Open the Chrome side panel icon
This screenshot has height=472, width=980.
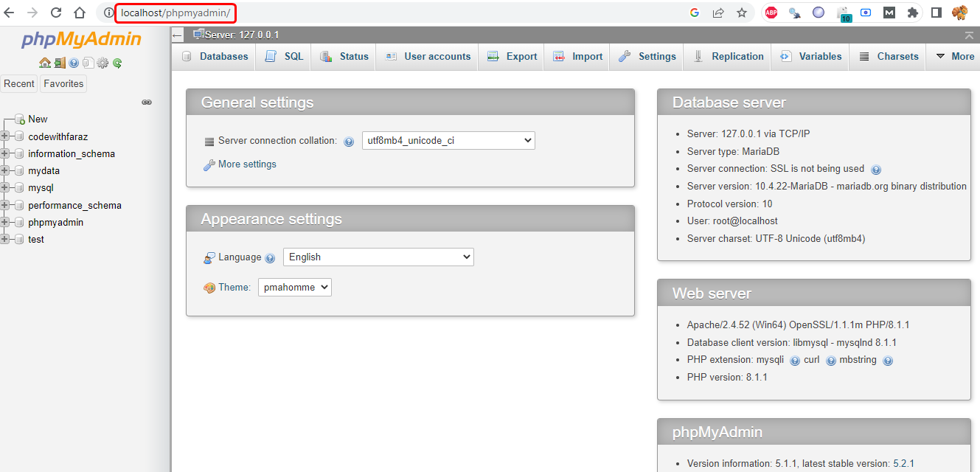(936, 13)
